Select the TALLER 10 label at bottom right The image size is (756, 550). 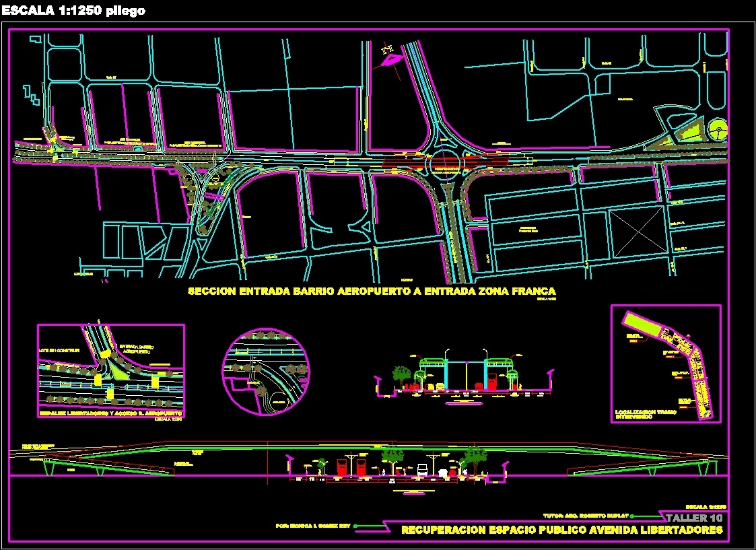coord(694,518)
